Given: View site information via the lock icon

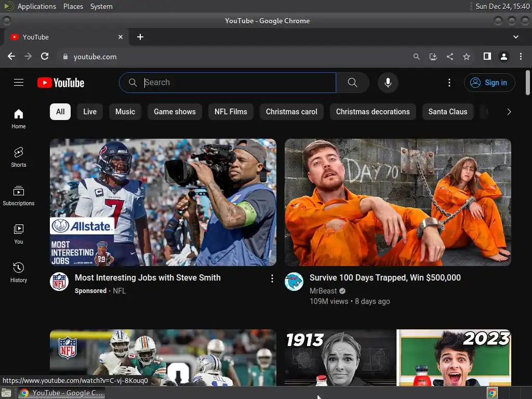Looking at the screenshot, I should 65,57.
